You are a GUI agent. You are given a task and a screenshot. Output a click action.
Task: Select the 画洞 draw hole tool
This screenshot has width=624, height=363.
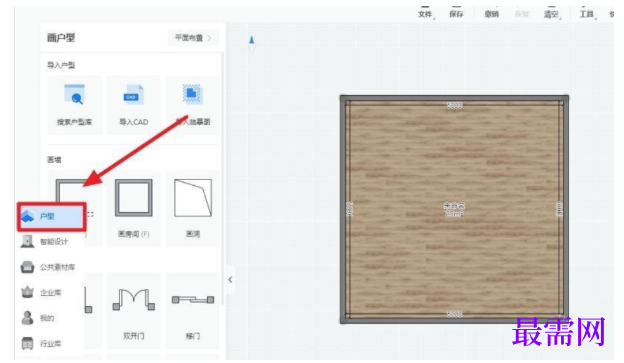click(193, 209)
